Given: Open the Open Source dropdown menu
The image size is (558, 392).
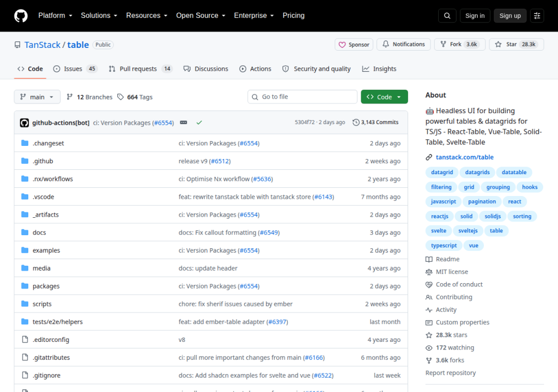Looking at the screenshot, I should (201, 16).
